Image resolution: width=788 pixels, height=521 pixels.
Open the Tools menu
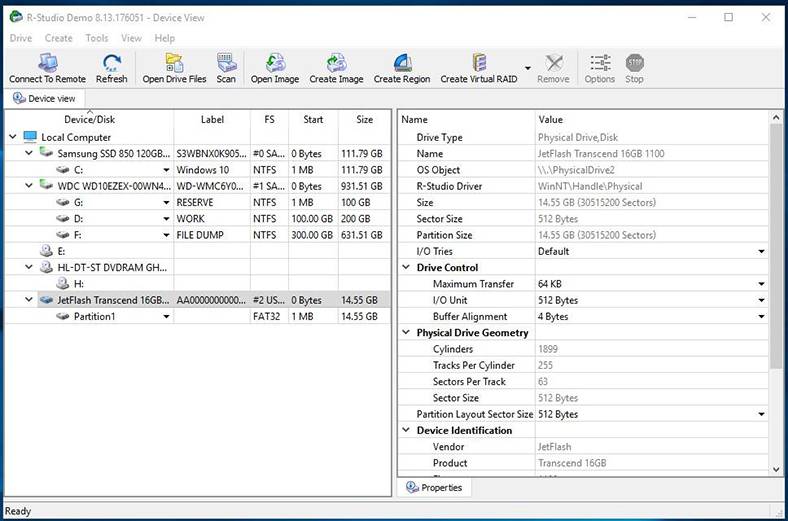pos(96,38)
